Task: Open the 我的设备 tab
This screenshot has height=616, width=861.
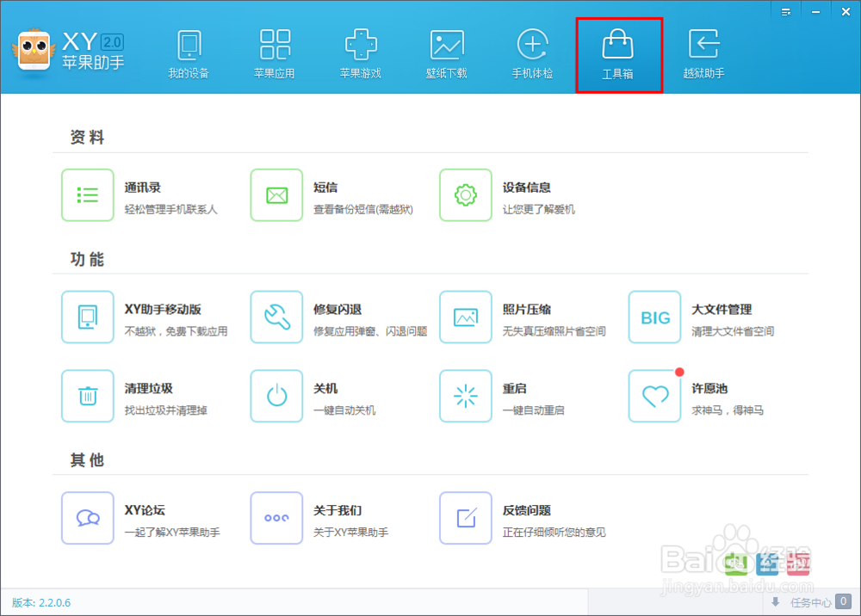Action: (x=189, y=55)
